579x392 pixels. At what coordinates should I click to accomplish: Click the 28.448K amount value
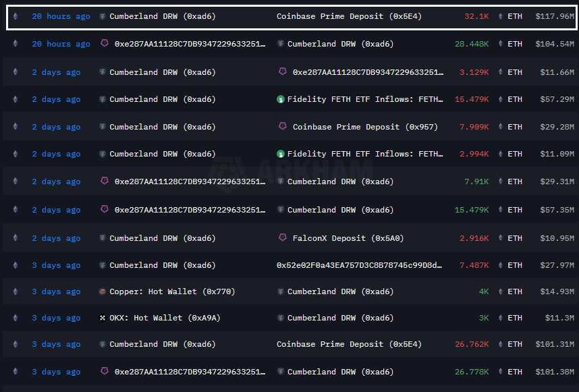[472, 44]
